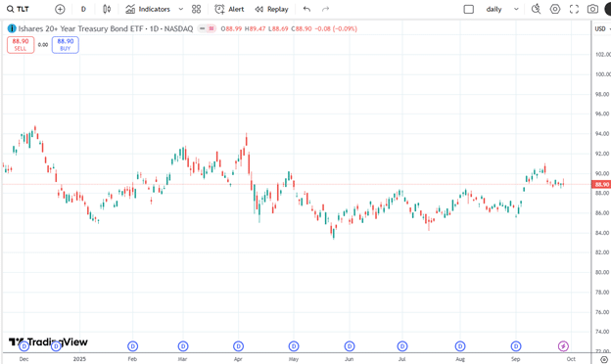The image size is (611, 364).
Task: Redo the last chart action
Action: coord(325,9)
